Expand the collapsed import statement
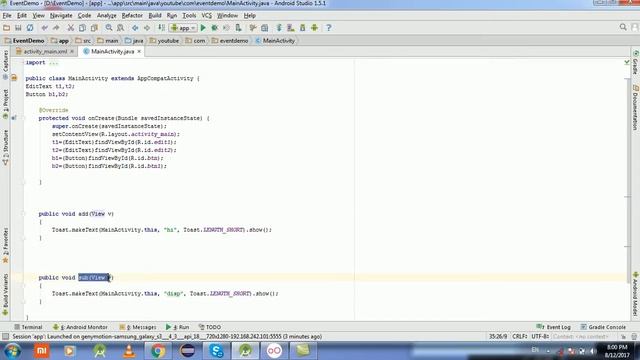640x360 pixels. 53,63
